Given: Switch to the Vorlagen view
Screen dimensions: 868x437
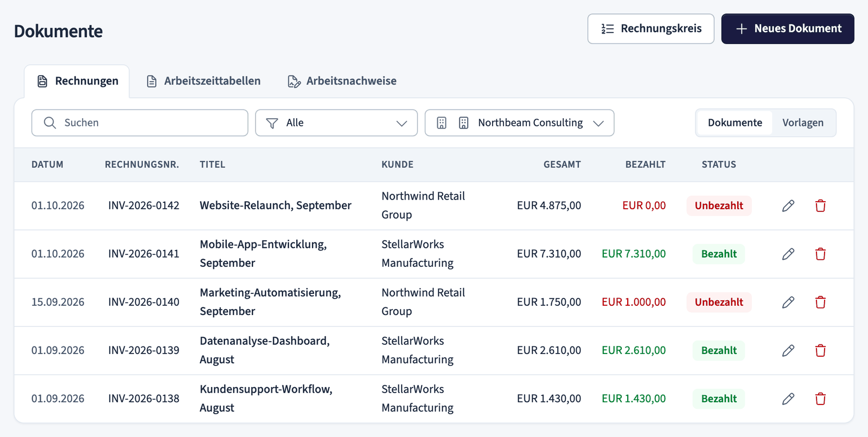Looking at the screenshot, I should pyautogui.click(x=803, y=123).
